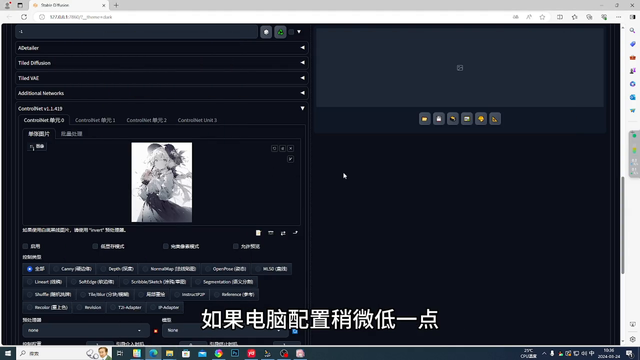This screenshot has height=360, width=640.
Task: Click the uploaded anime girl ControlNet image
Action: pyautogui.click(x=162, y=182)
